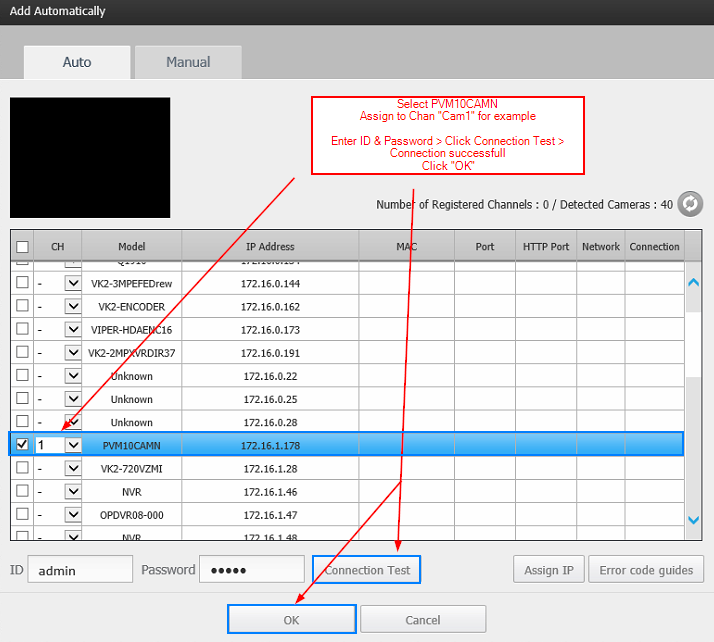Check the VK2-2MPXVRDIR37 row checkbox
Screen dimensions: 714x642
(x=22, y=352)
